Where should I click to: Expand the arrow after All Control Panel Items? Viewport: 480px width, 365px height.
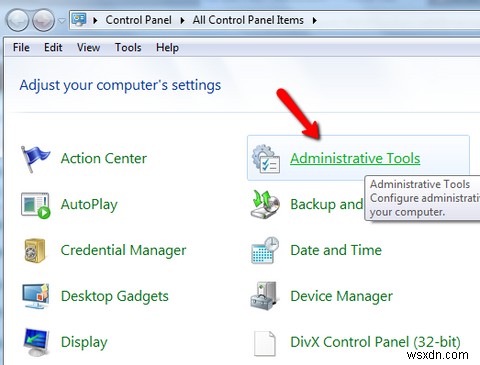314,20
